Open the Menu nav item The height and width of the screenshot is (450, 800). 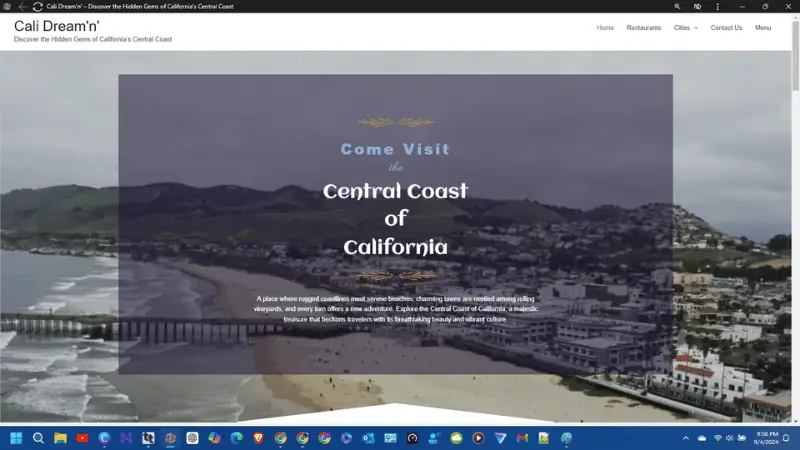[x=763, y=28]
